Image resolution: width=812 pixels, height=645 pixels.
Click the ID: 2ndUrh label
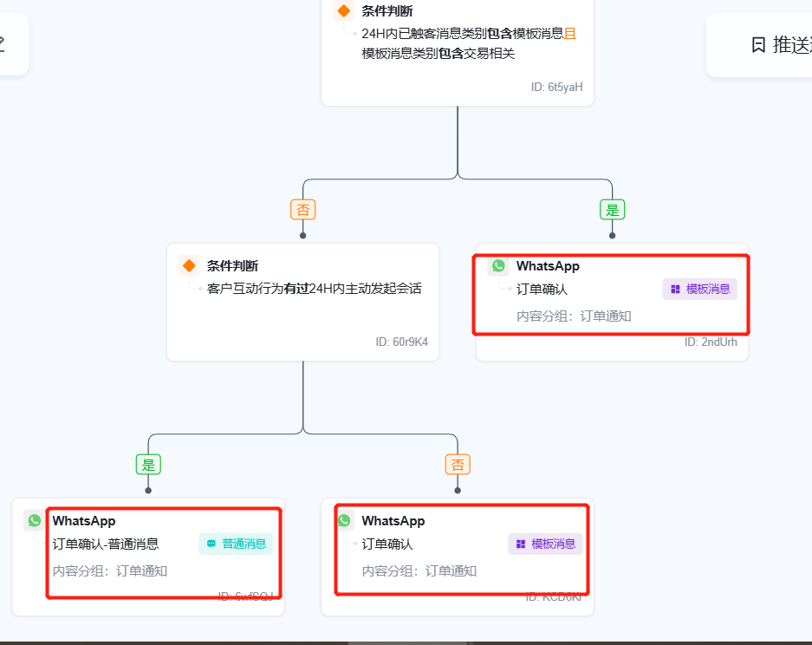pos(711,342)
